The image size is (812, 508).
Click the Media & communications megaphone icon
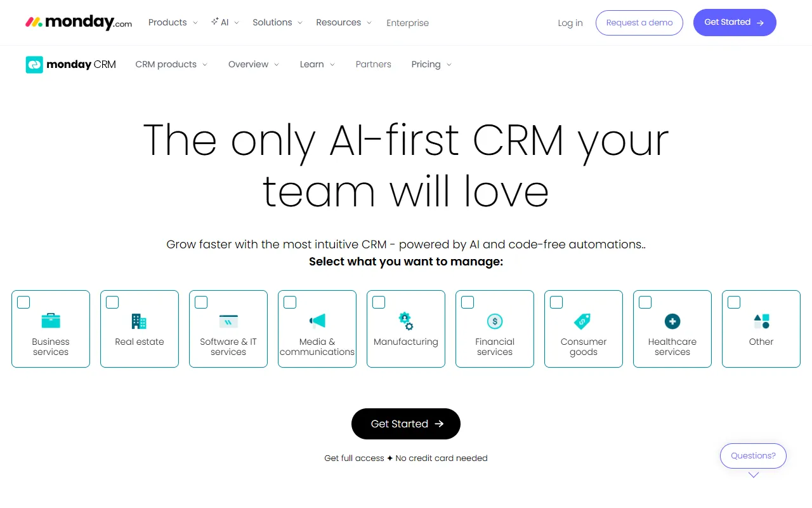click(x=317, y=321)
